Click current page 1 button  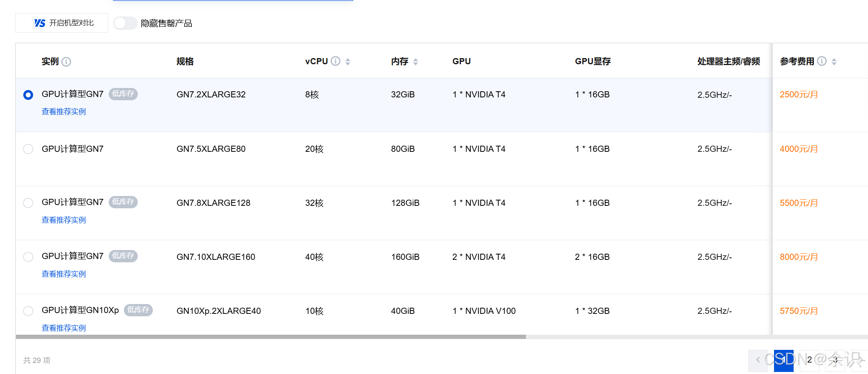[784, 360]
